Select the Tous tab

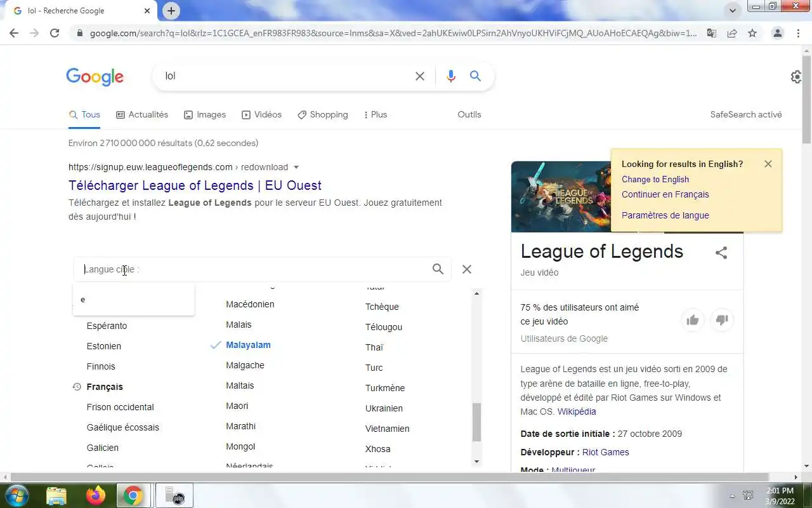(x=84, y=115)
